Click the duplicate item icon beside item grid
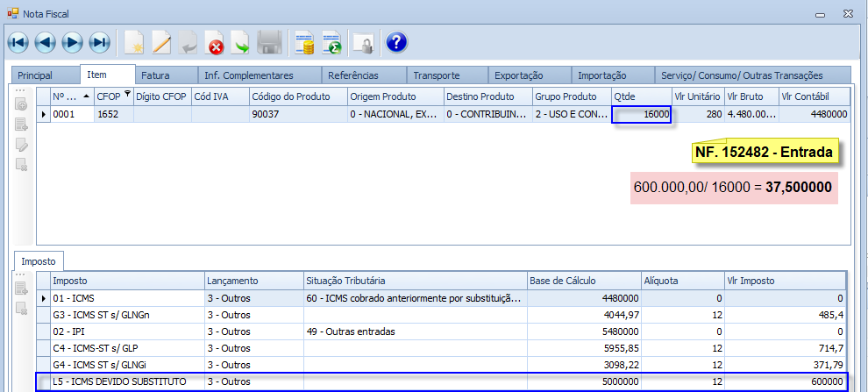 [22, 105]
